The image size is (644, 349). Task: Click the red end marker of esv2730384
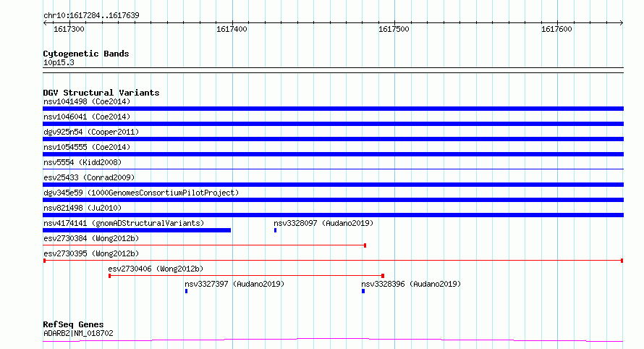click(x=365, y=245)
